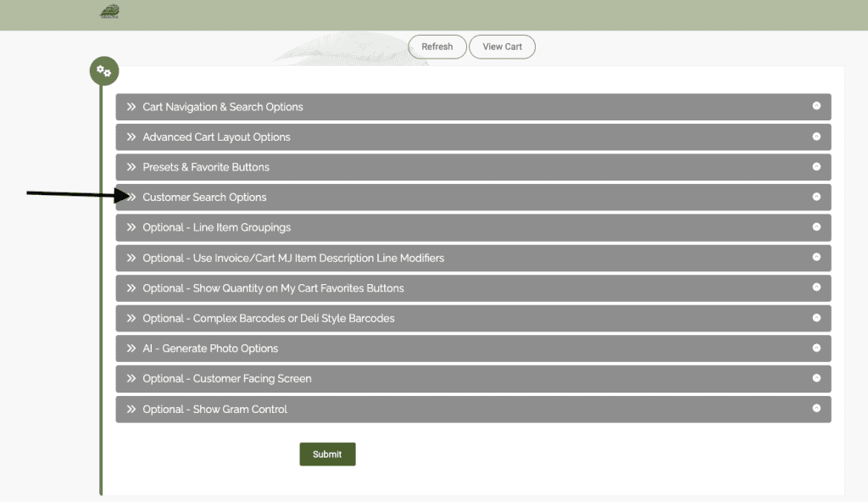Expand the Customer Search Options section
The image size is (868, 502).
[204, 198]
